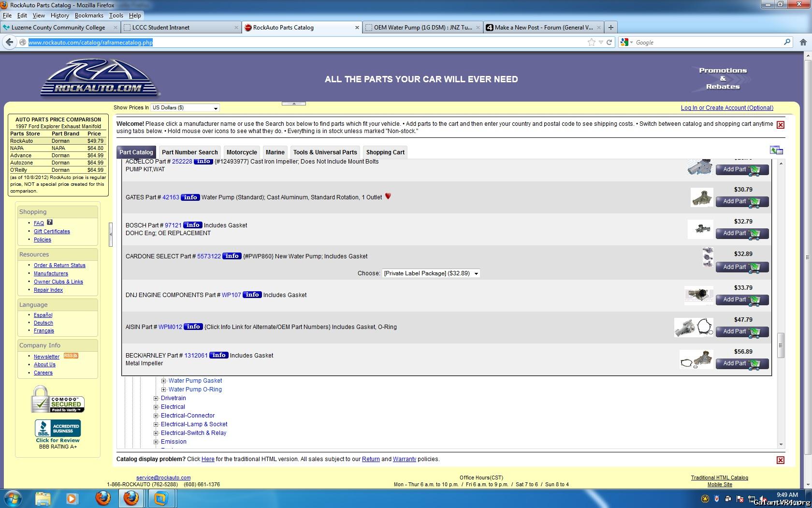Open the Show Prices In currency dropdown
The height and width of the screenshot is (508, 812).
pos(185,108)
